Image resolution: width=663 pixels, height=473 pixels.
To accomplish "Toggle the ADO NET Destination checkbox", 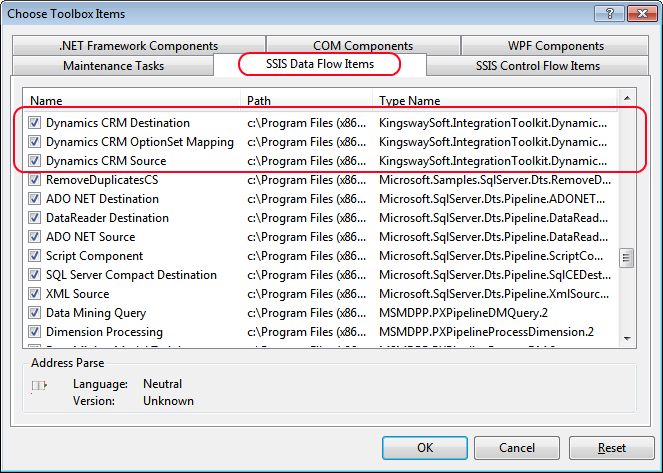I will pyautogui.click(x=34, y=199).
